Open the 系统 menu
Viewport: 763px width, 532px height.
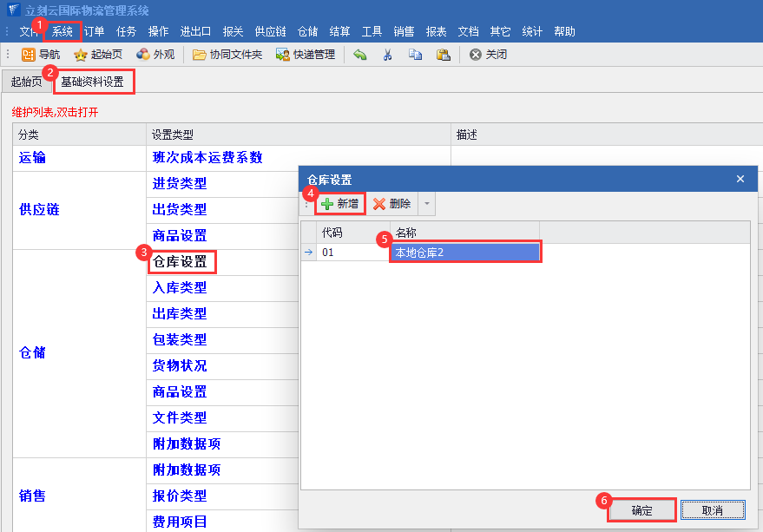(62, 31)
